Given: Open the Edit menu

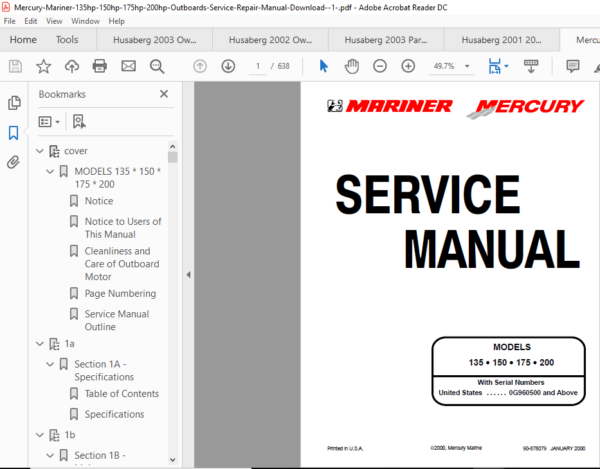Looking at the screenshot, I should tap(31, 21).
